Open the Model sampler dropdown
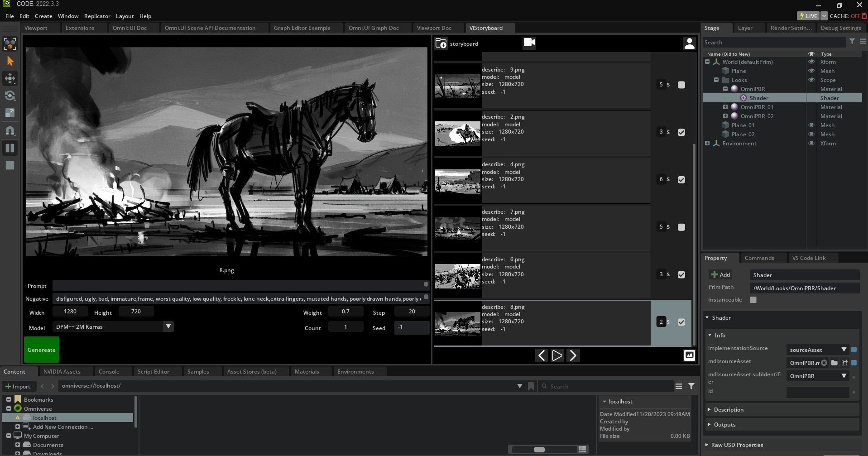Viewport: 868px width, 456px height. [168, 326]
